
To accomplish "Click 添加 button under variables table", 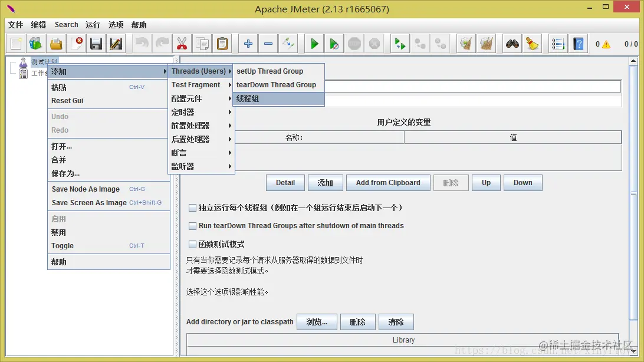I will pos(326,183).
